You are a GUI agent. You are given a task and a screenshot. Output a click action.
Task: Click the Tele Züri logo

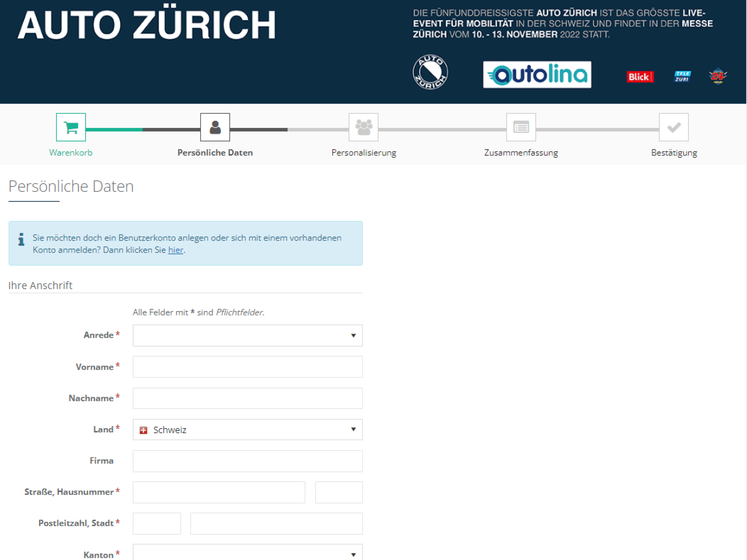pyautogui.click(x=682, y=76)
